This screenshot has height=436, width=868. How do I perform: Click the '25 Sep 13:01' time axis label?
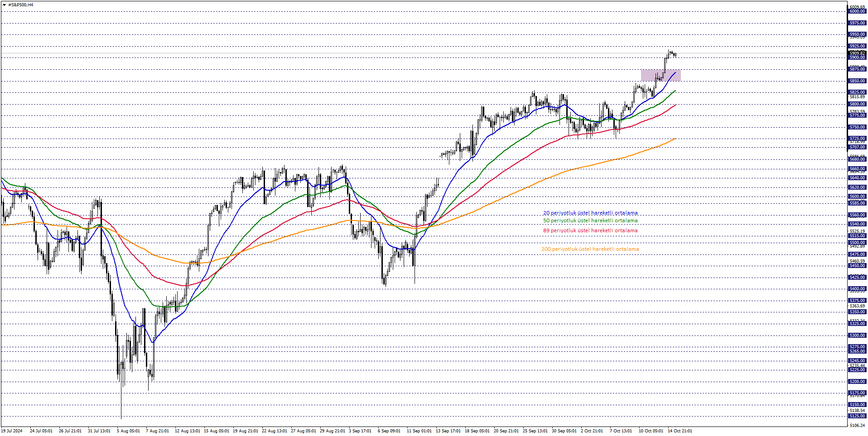coord(535,431)
